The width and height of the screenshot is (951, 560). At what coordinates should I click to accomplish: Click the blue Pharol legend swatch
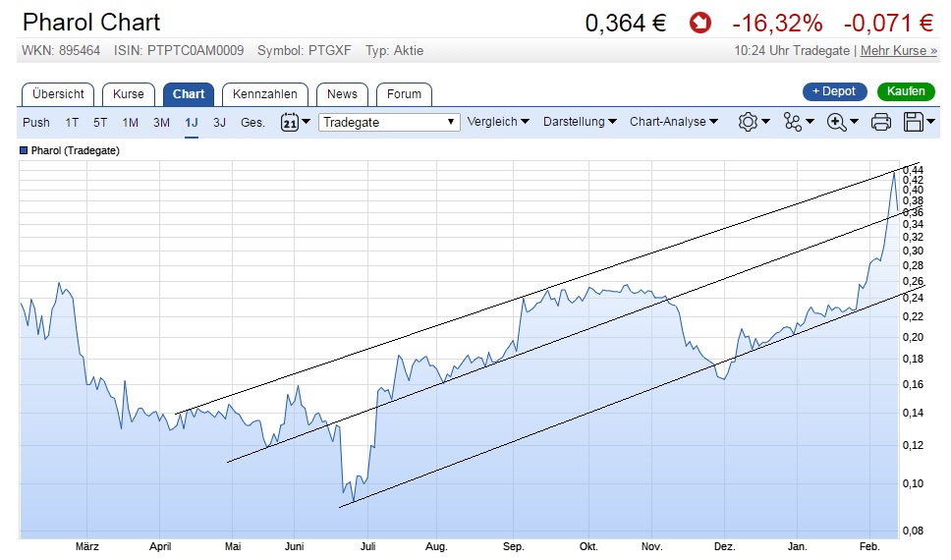(x=25, y=151)
